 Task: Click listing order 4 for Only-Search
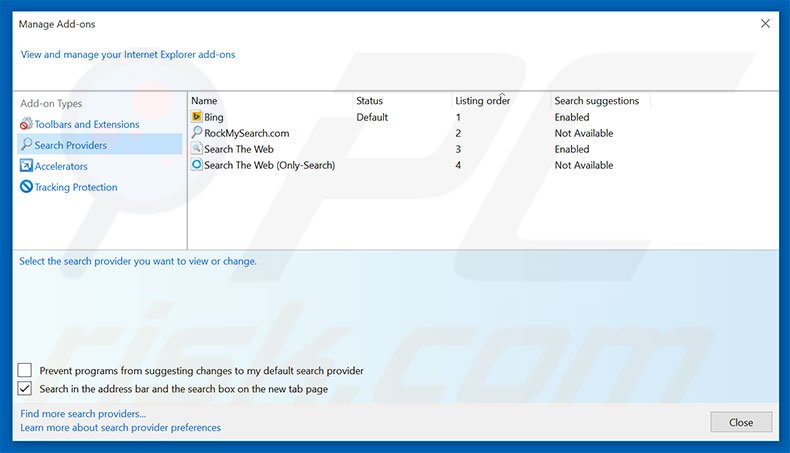coord(458,165)
